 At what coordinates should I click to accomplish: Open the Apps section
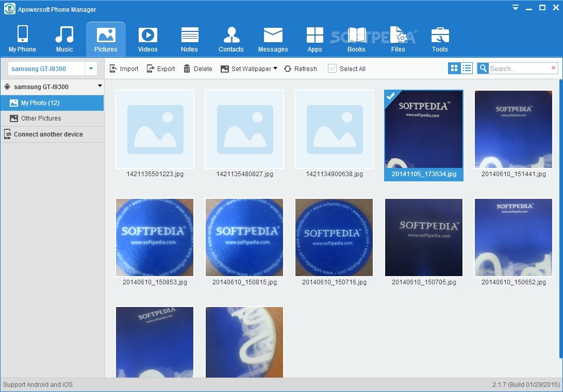point(314,39)
